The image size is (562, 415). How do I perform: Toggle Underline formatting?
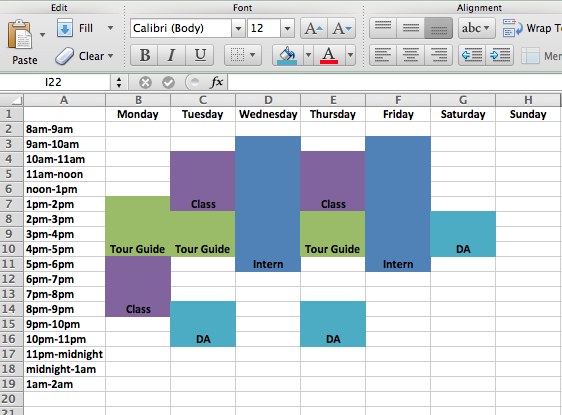point(200,55)
